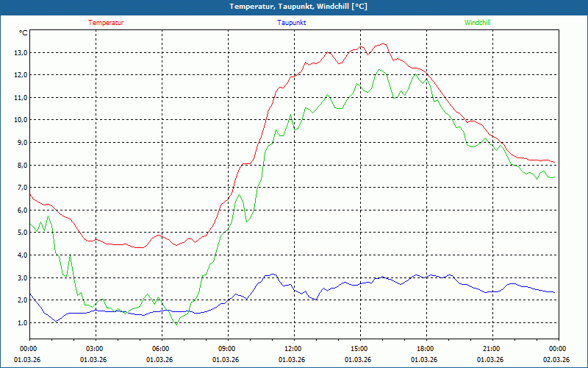Click the 01.03.26 date under 12:00
Screen dimensions: 588x368
click(292, 360)
